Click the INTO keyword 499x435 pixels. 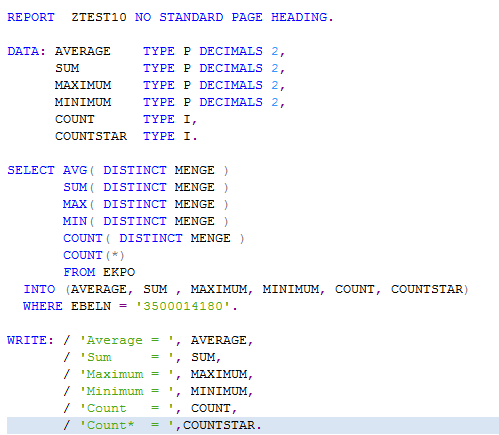[x=39, y=289]
